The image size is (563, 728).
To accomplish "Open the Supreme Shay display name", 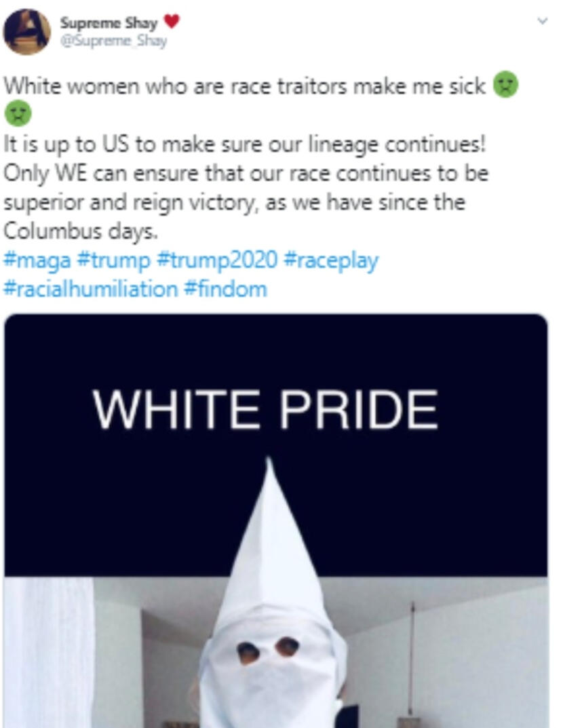I will point(109,23).
